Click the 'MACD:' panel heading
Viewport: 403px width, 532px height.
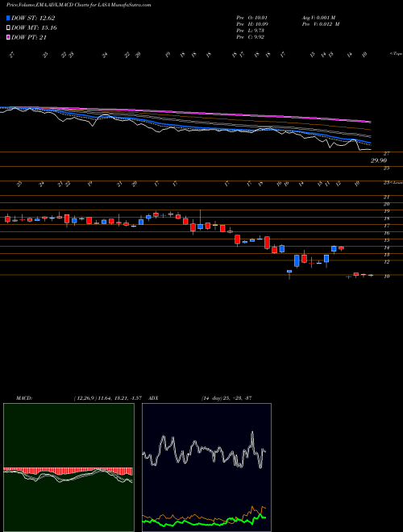click(x=23, y=398)
